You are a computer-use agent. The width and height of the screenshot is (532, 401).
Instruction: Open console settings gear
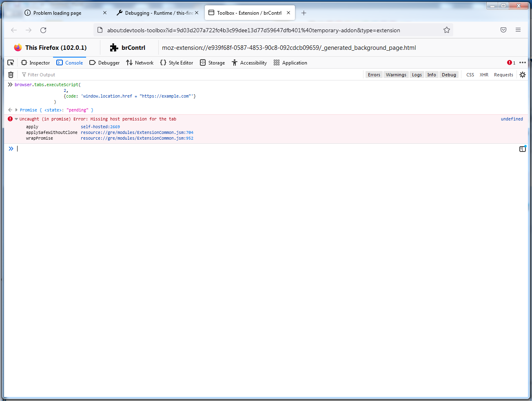coord(523,75)
